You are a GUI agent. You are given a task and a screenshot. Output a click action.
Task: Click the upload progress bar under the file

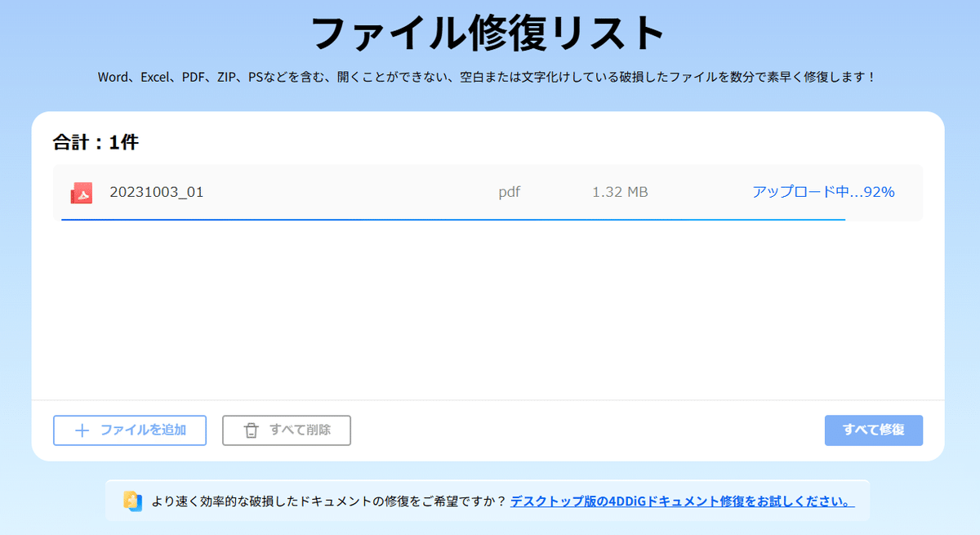(x=453, y=220)
